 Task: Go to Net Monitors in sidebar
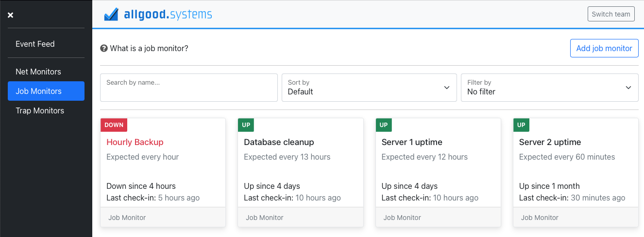coord(38,72)
